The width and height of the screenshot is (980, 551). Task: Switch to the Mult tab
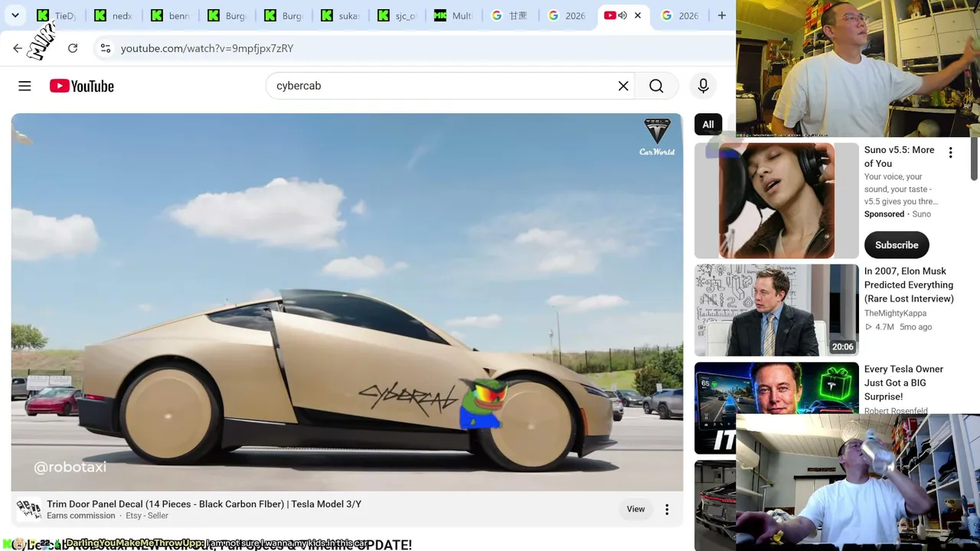coord(455,15)
